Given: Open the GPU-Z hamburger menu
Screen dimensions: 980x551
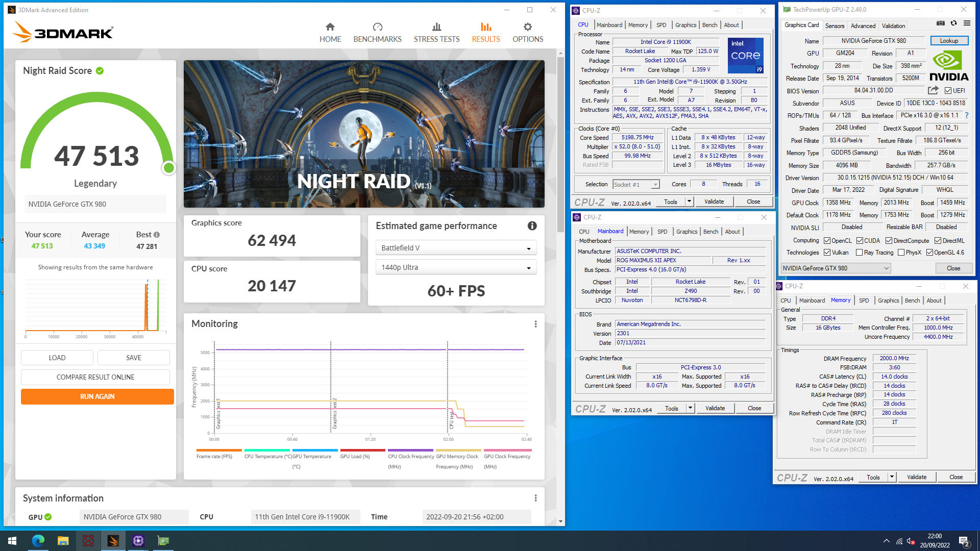Looking at the screenshot, I should [x=967, y=23].
